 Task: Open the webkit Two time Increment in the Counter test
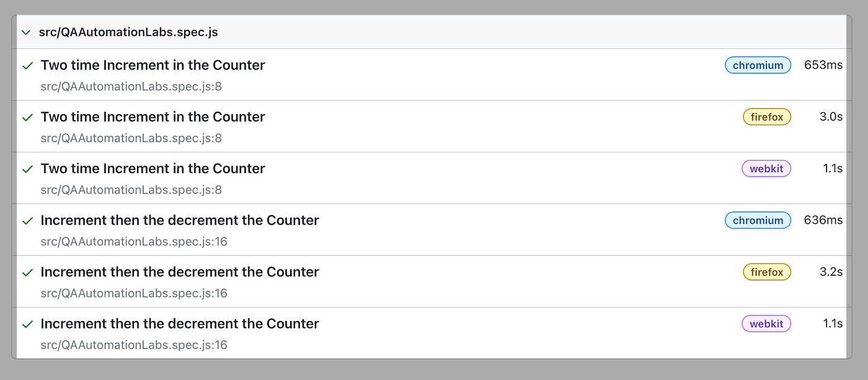tap(153, 168)
